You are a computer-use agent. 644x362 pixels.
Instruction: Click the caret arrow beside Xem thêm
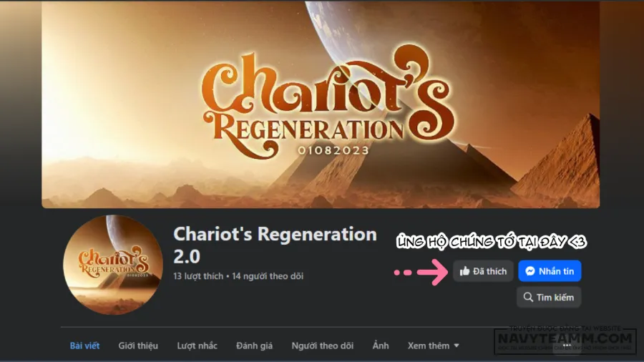click(x=457, y=346)
